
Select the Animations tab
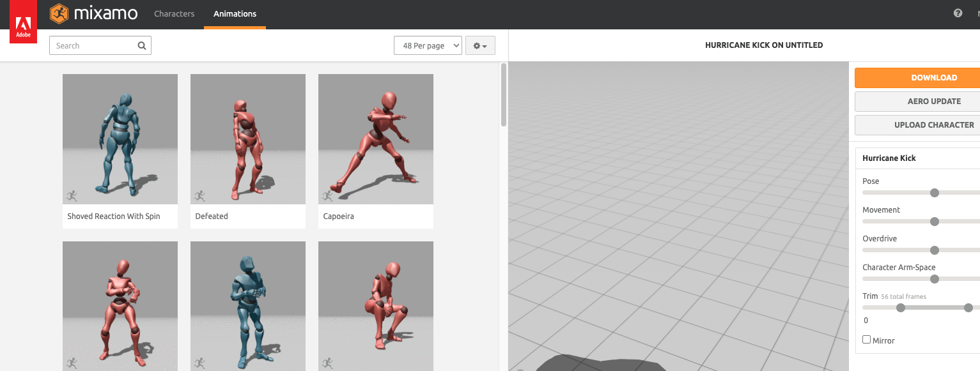[235, 13]
